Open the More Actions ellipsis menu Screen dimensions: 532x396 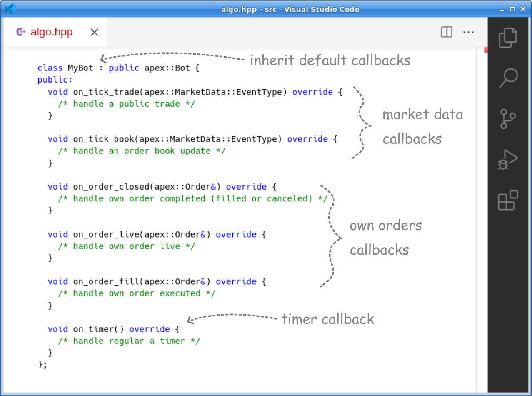pos(469,32)
